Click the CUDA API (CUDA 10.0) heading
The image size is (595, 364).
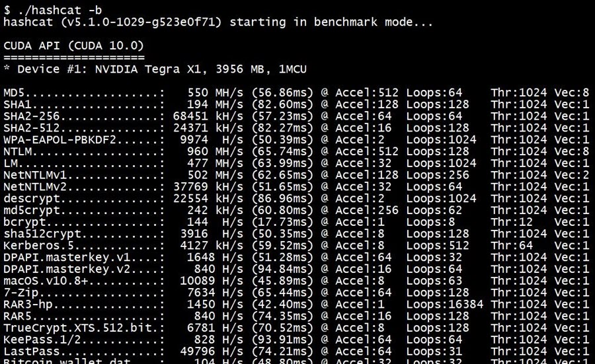click(x=74, y=46)
